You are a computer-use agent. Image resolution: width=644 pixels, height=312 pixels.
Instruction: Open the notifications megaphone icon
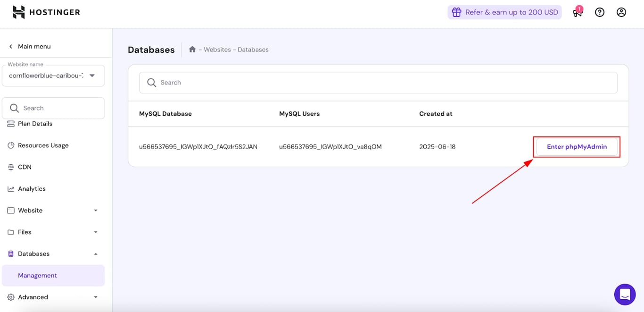[578, 12]
